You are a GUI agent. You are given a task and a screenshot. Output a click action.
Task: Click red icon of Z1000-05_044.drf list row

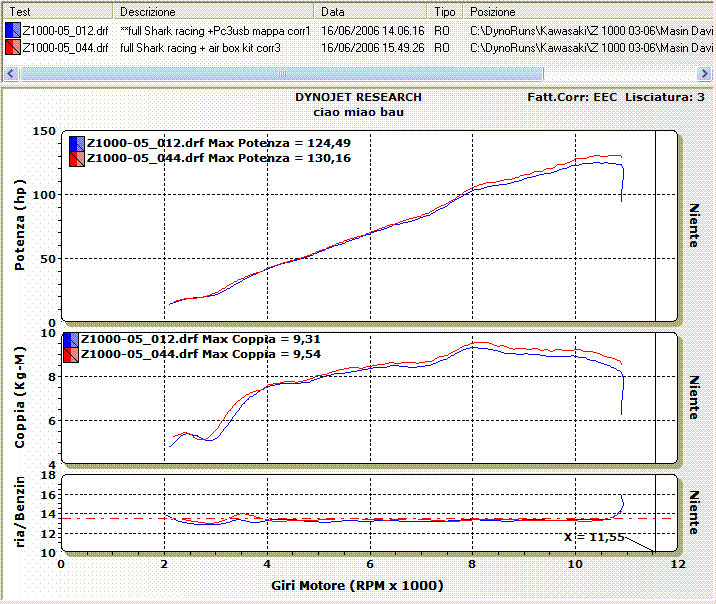[x=11, y=47]
